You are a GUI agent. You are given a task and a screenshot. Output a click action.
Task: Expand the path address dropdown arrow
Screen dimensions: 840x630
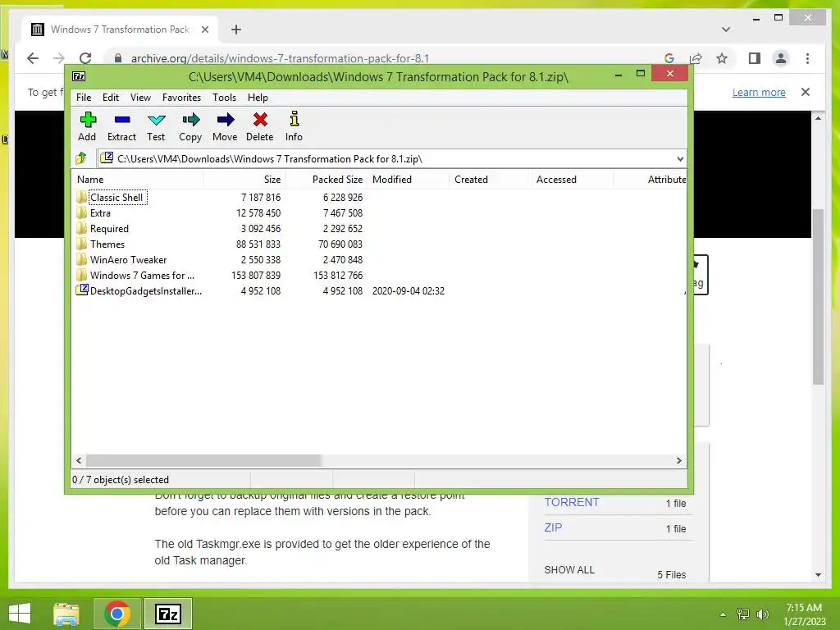(x=680, y=158)
